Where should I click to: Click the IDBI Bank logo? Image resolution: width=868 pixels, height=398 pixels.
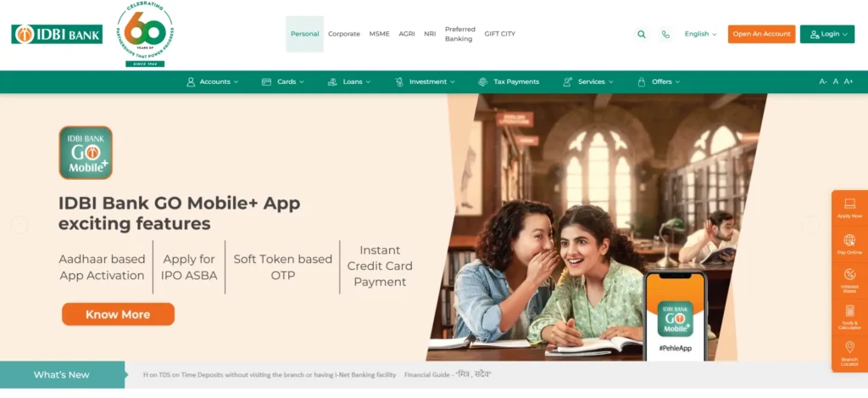click(57, 34)
